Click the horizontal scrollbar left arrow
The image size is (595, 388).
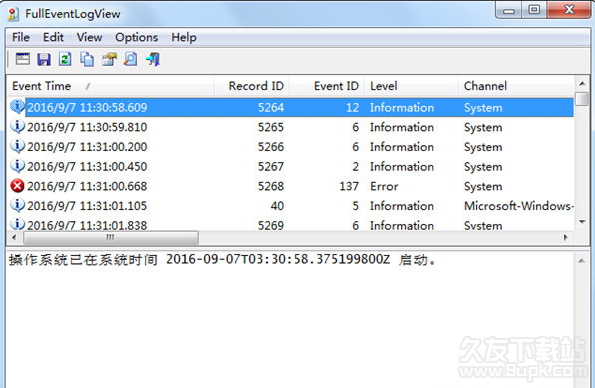(14, 238)
